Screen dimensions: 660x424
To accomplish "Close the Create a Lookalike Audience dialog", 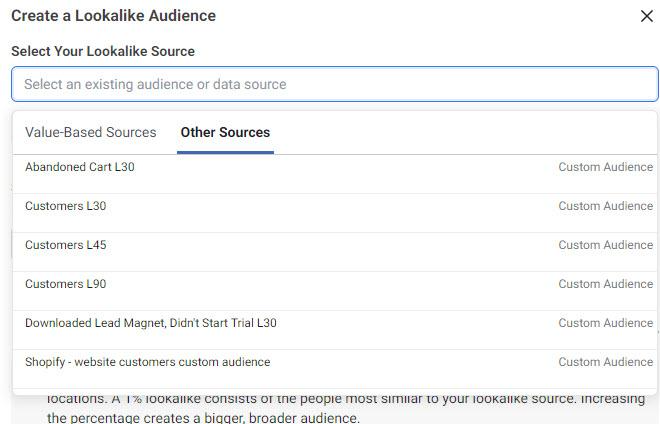I will click(646, 16).
